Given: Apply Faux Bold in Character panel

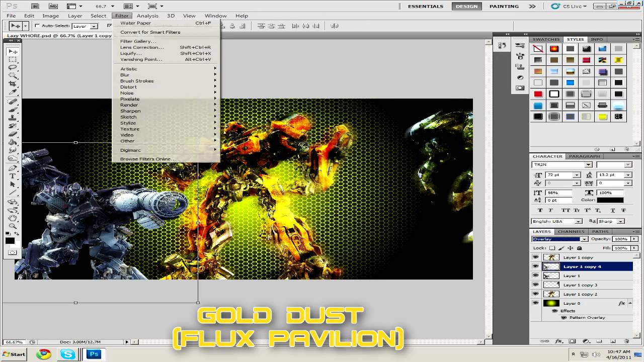Looking at the screenshot, I should (x=540, y=210).
